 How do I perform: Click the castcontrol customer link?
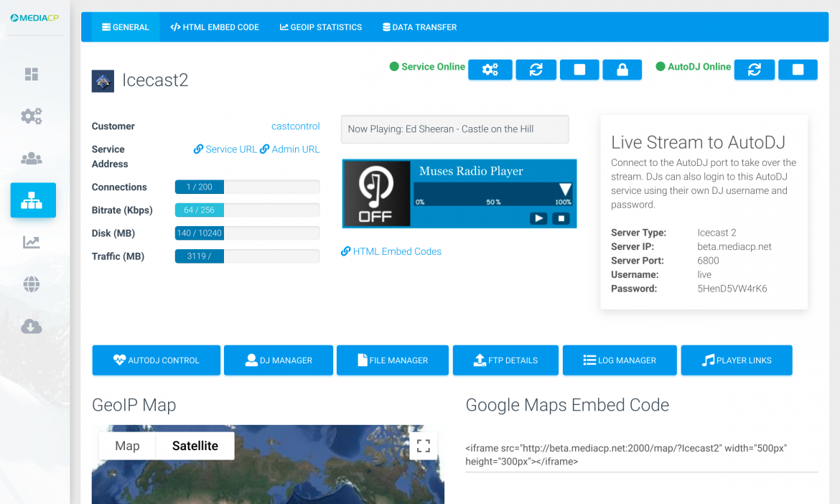tap(295, 126)
